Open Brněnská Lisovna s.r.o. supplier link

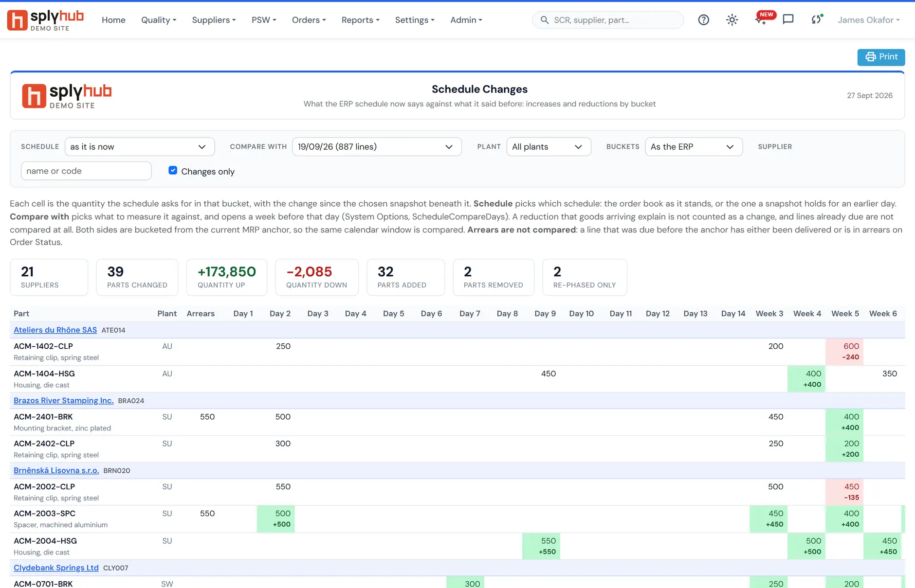point(56,470)
